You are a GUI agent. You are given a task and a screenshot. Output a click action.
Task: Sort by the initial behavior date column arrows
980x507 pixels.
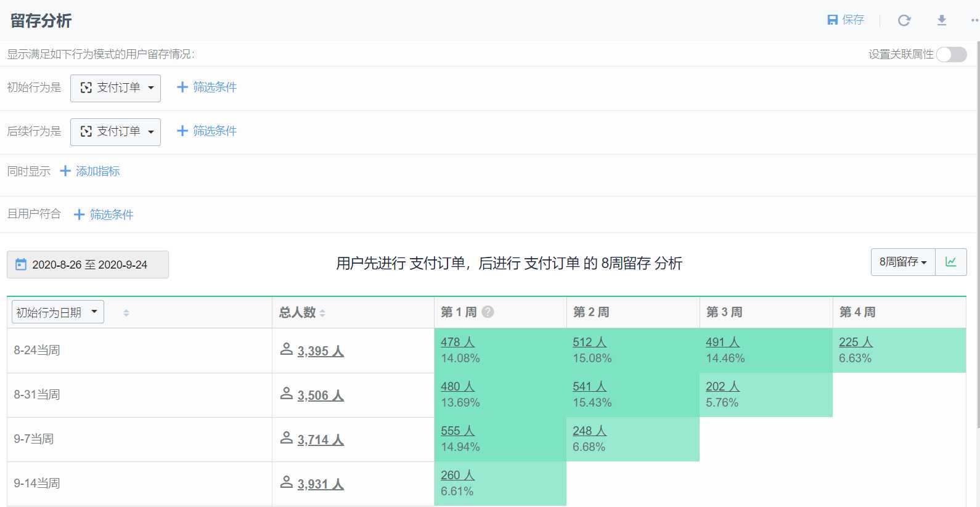pyautogui.click(x=126, y=313)
